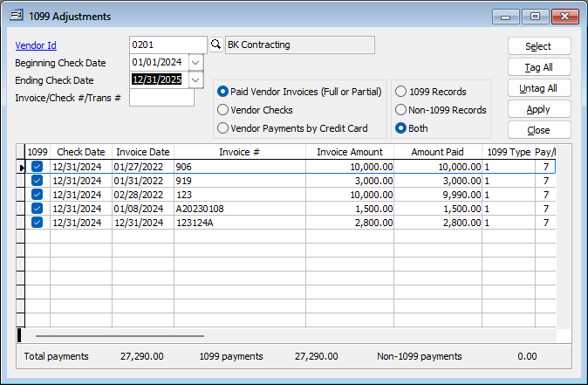Click the horizontal scrollbar under the grid

click(120, 335)
